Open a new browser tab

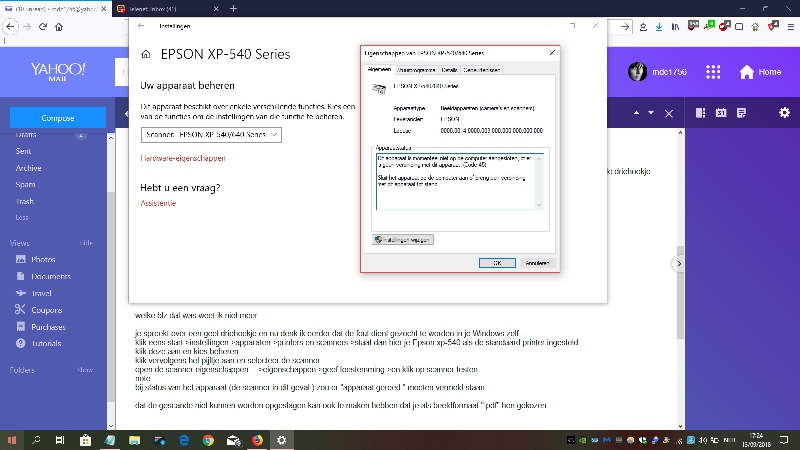(233, 9)
